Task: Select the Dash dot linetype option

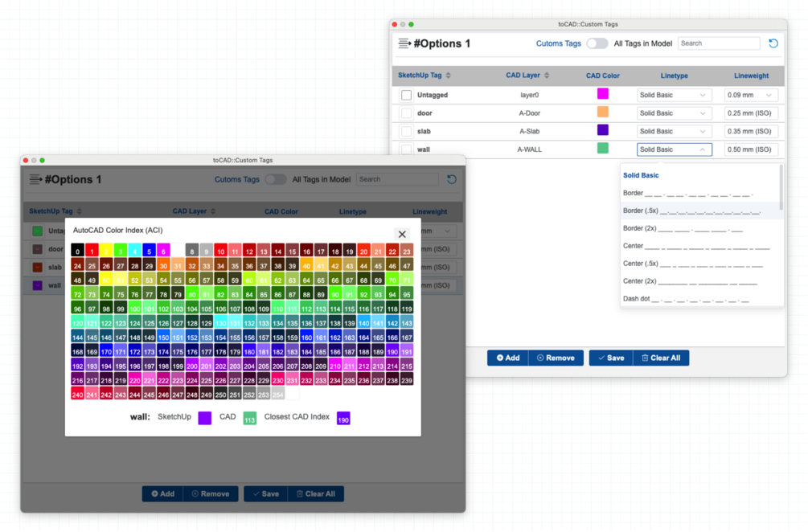Action: tap(699, 299)
